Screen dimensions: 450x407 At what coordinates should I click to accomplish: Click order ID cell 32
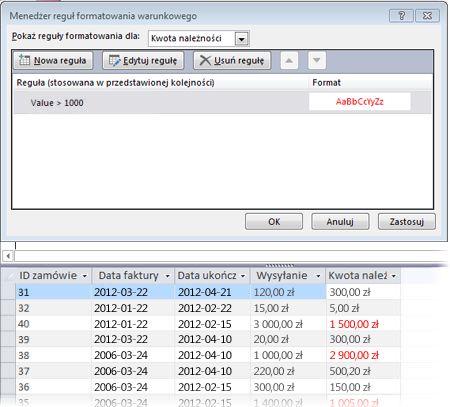[53, 308]
